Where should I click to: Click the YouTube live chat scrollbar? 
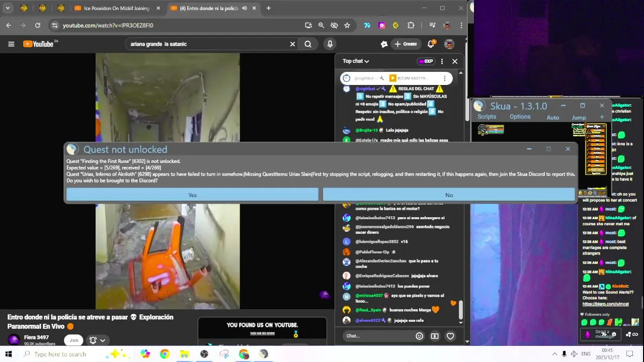click(x=460, y=310)
